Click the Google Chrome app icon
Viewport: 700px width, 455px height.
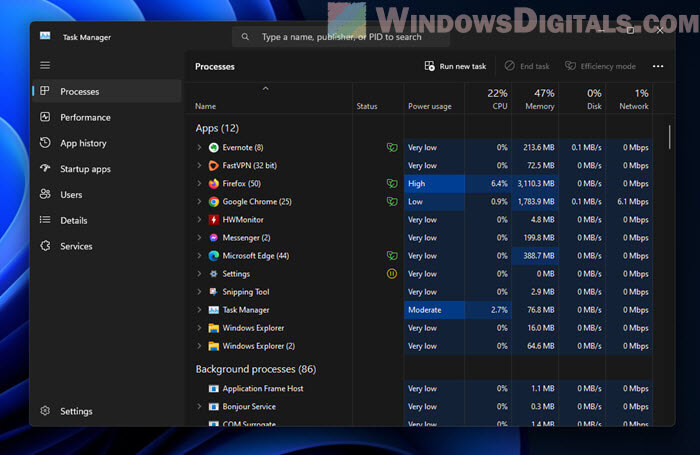(214, 202)
